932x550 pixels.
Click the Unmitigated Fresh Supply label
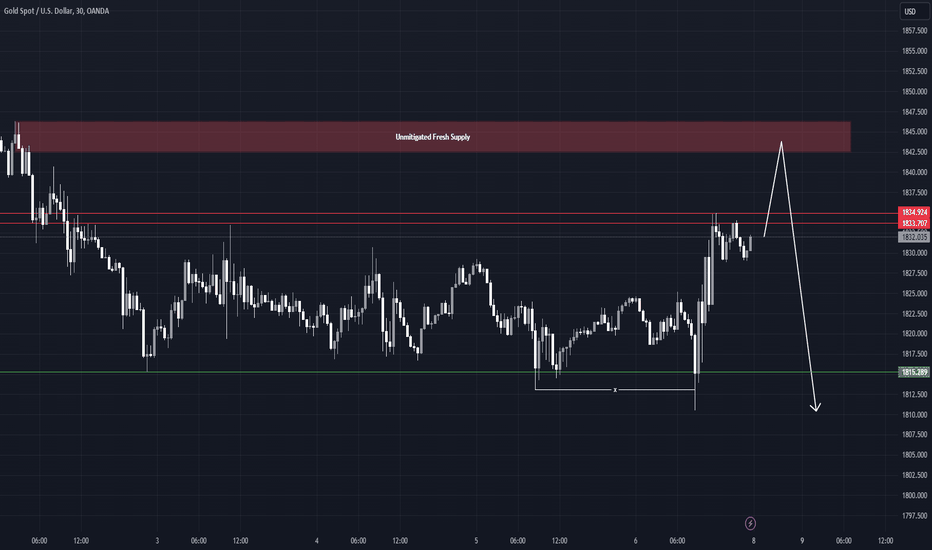pyautogui.click(x=433, y=137)
